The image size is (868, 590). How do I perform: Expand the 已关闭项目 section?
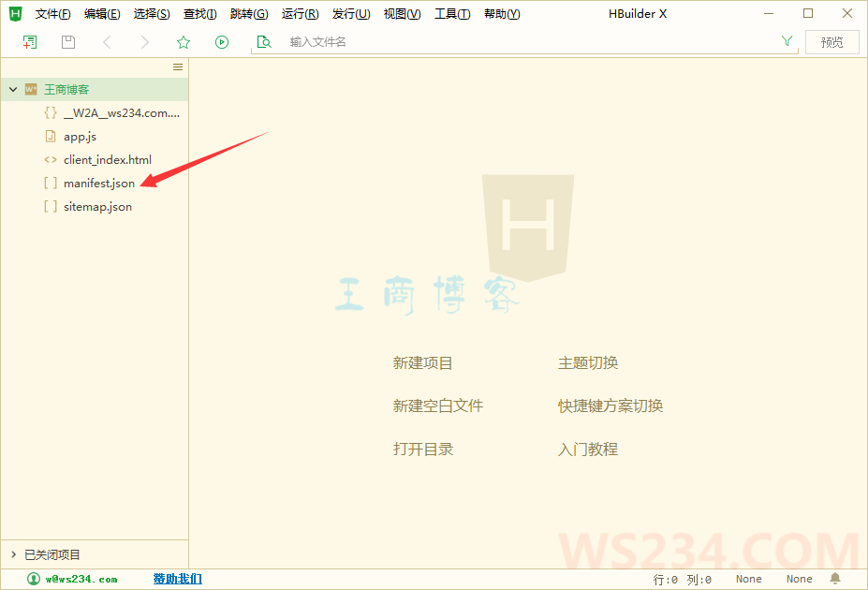(14, 554)
